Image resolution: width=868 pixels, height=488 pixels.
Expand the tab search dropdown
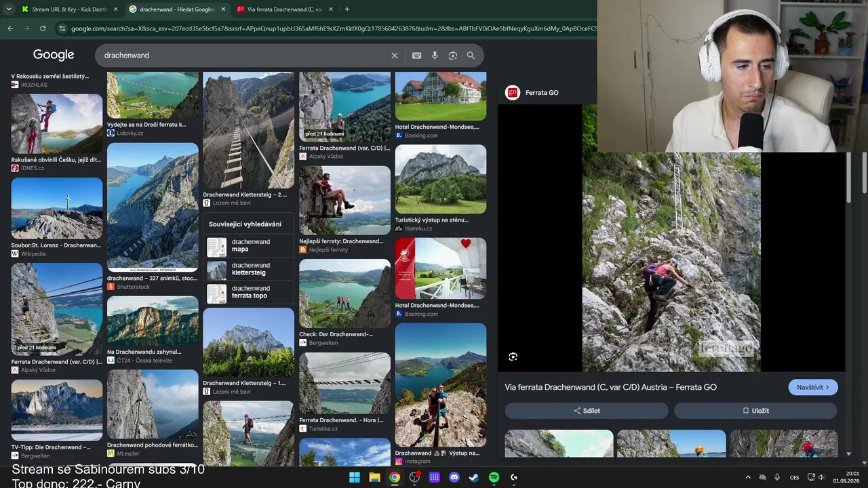8,9
